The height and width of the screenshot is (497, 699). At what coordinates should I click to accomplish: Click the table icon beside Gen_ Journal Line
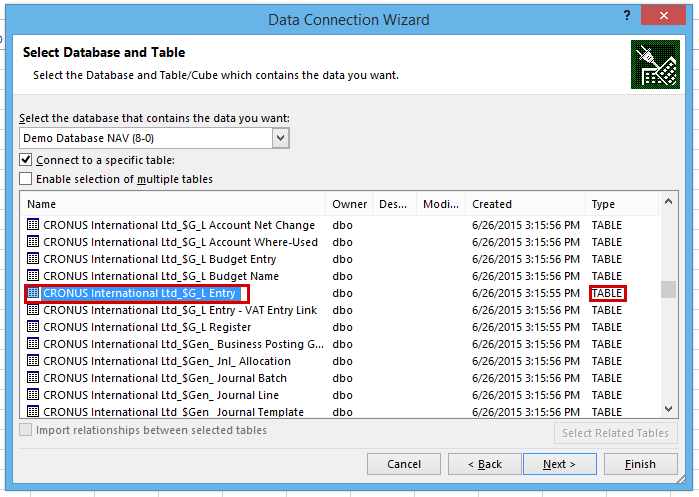point(33,394)
